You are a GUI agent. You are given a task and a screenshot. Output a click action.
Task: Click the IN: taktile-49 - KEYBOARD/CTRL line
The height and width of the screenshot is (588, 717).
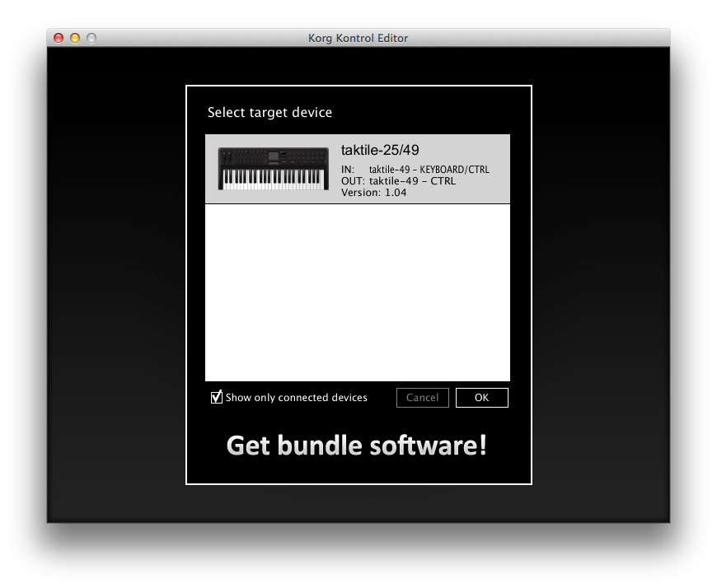tap(415, 170)
